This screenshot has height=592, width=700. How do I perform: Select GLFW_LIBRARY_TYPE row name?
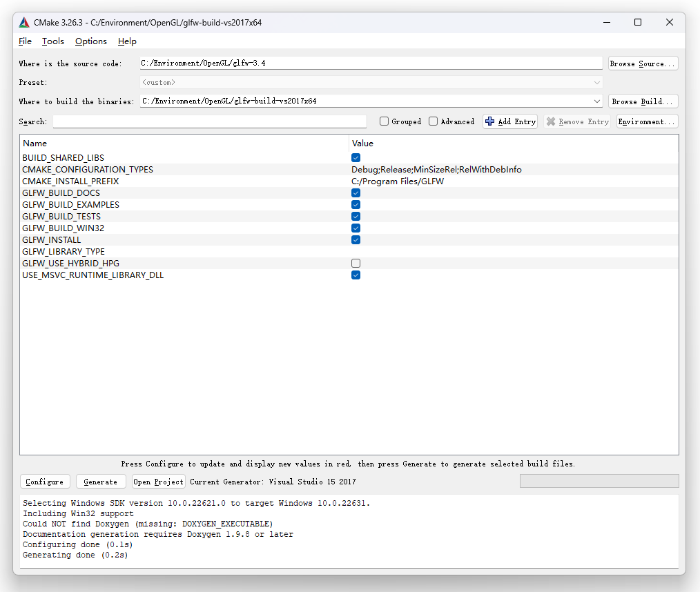(x=64, y=252)
